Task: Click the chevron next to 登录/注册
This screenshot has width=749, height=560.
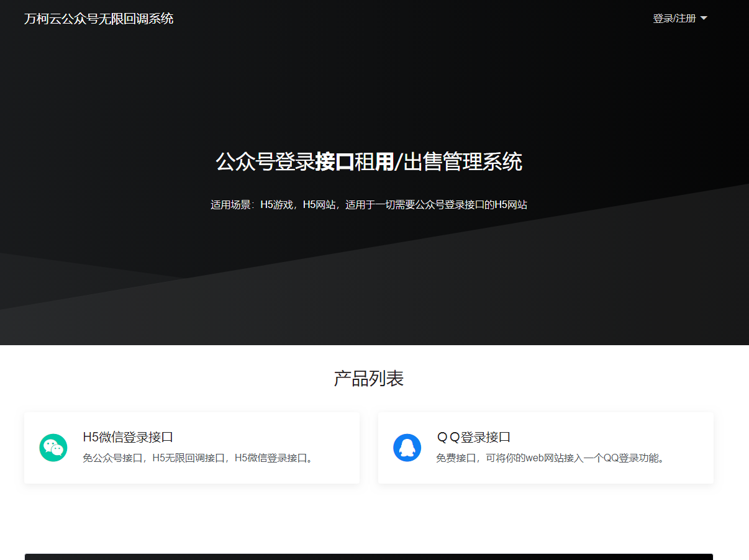Action: (702, 18)
